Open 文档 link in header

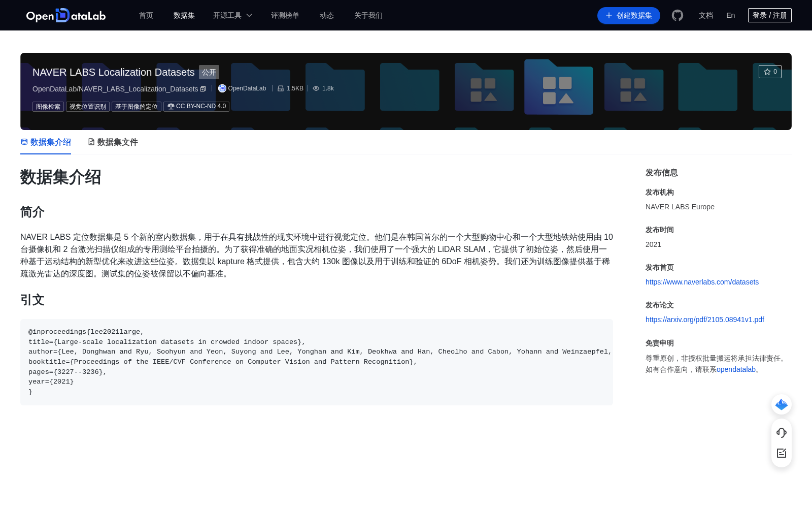tap(706, 15)
